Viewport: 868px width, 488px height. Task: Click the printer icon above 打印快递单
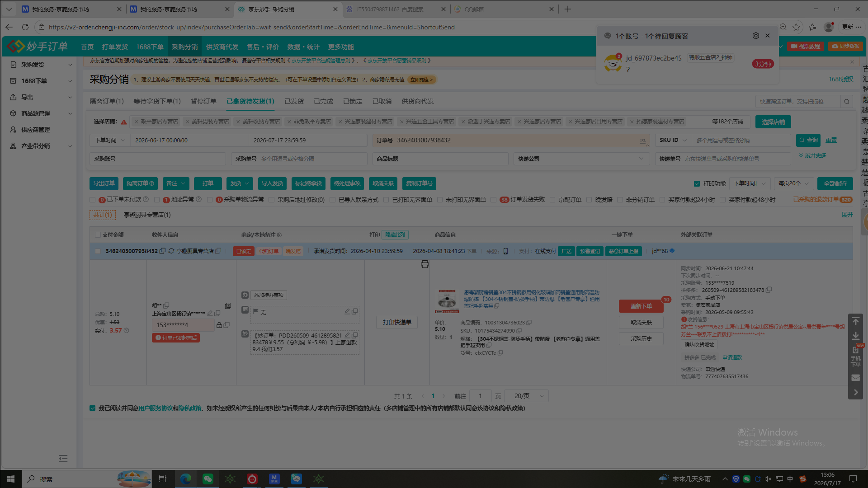pyautogui.click(x=425, y=264)
